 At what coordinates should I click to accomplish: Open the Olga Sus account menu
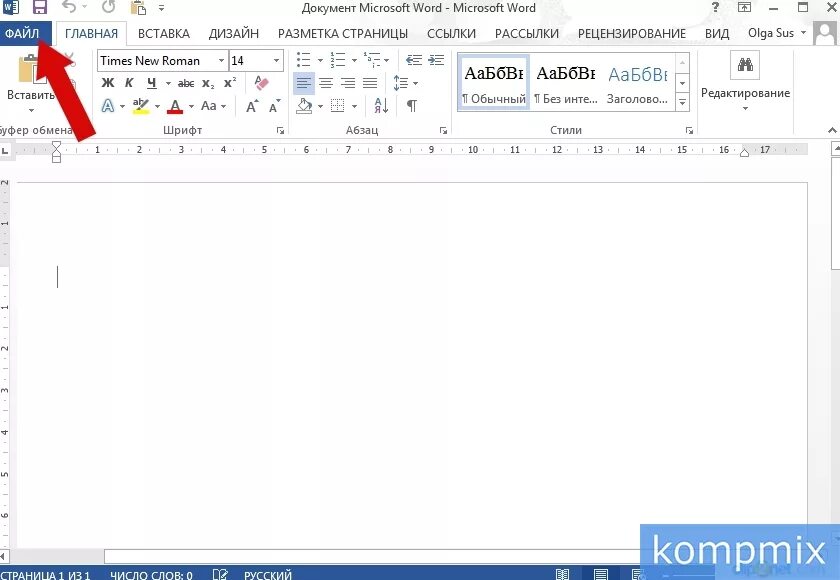777,33
